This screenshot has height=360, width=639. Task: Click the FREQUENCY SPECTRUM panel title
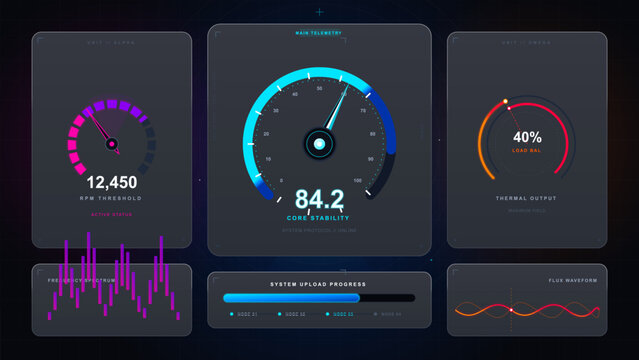point(82,280)
